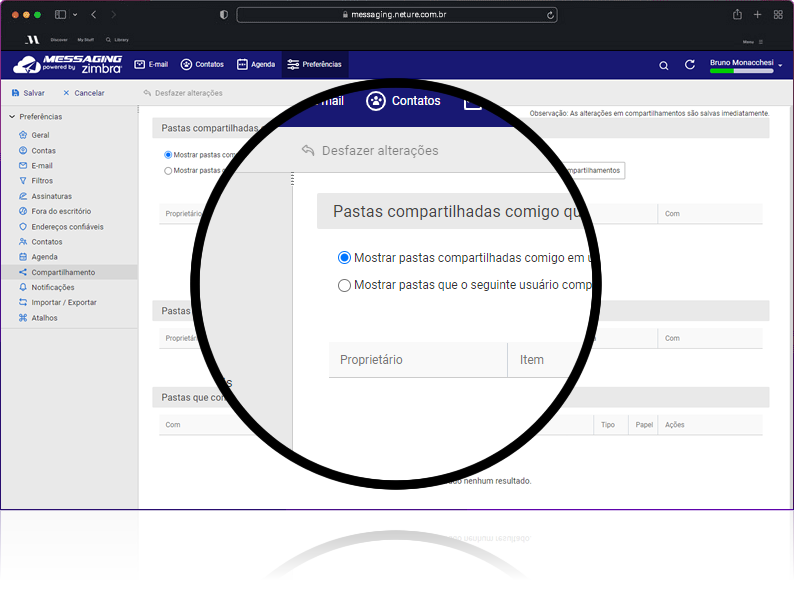This screenshot has width=794, height=594.
Task: Go back in Safari
Action: 94,15
